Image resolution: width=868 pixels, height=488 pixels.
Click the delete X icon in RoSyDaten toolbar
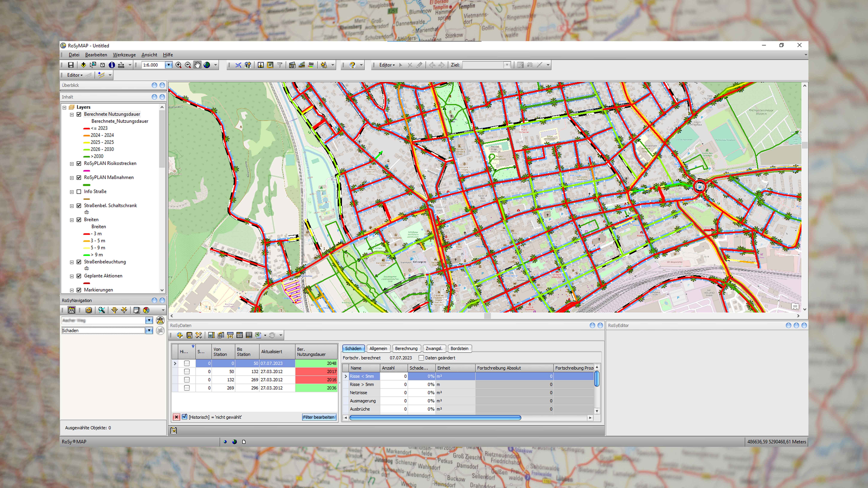tap(198, 335)
